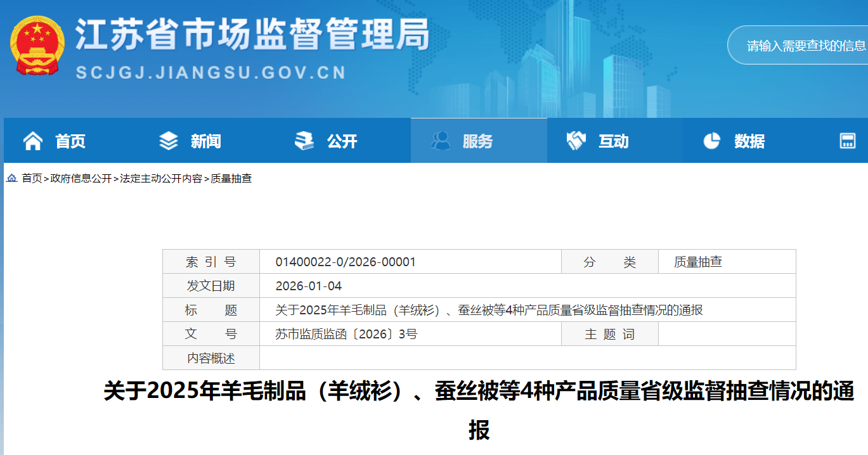Click the house icon in the navigation bar
The image size is (868, 455).
point(33,141)
